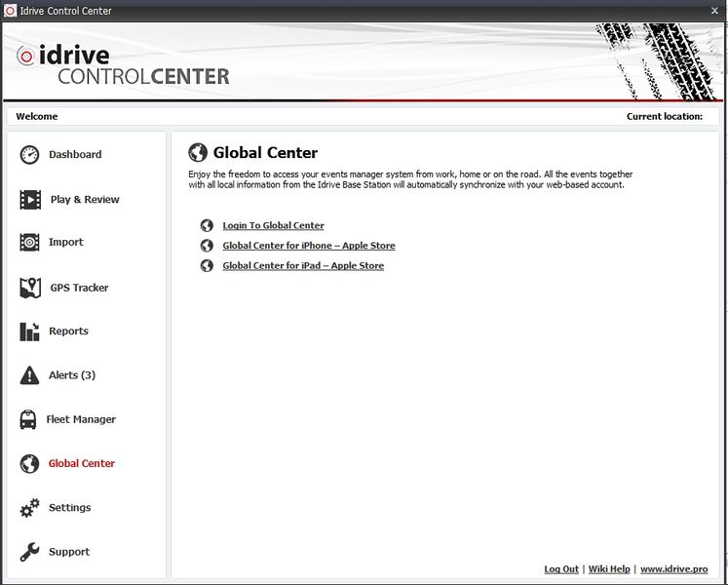Click the Reports bar chart icon

[x=30, y=331]
